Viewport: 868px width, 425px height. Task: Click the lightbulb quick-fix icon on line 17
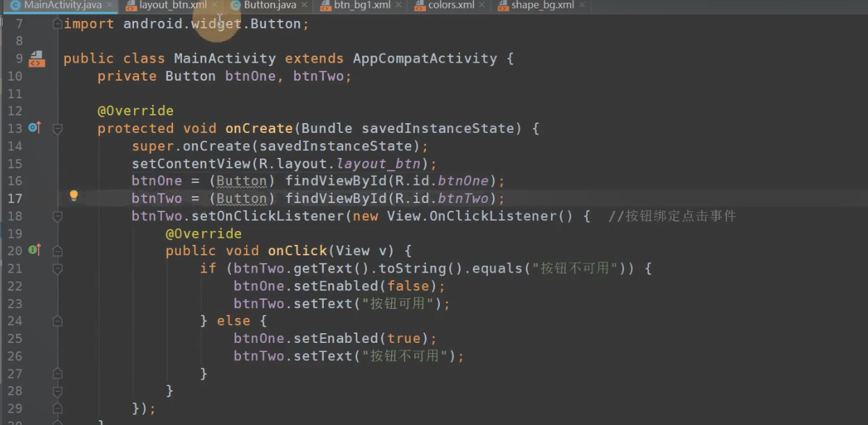click(x=74, y=196)
